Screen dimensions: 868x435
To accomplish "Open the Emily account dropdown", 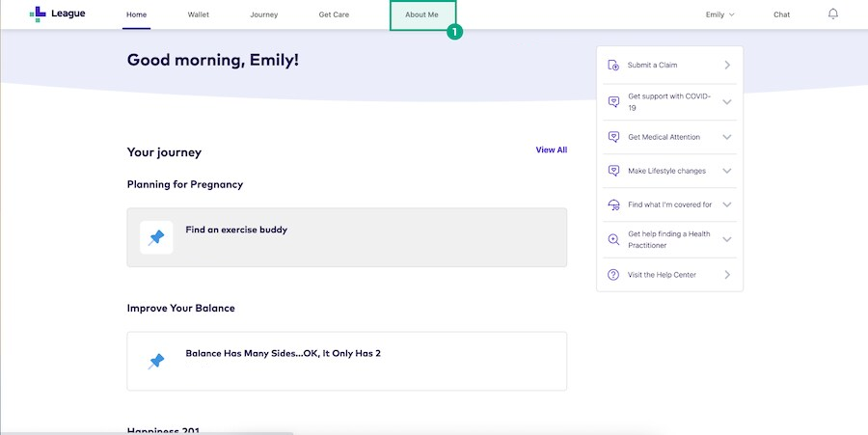I will coord(719,14).
